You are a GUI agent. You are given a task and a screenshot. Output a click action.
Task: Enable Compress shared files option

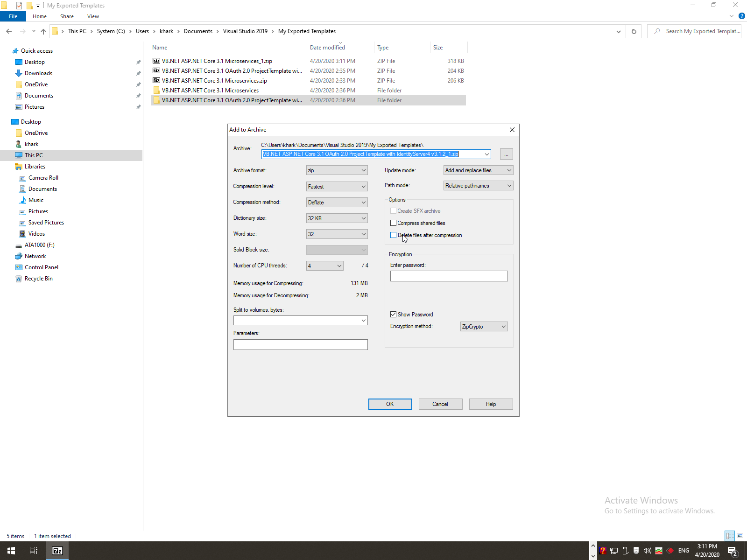tap(393, 223)
